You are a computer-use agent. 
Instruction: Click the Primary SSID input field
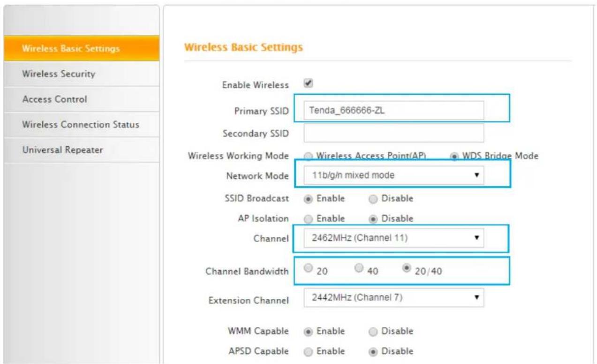pyautogui.click(x=393, y=111)
